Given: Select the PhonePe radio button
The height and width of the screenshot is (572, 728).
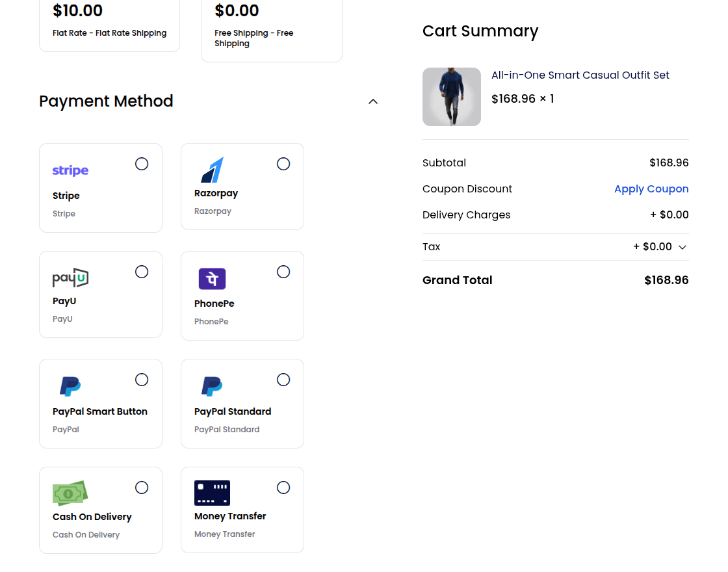Looking at the screenshot, I should pyautogui.click(x=283, y=272).
